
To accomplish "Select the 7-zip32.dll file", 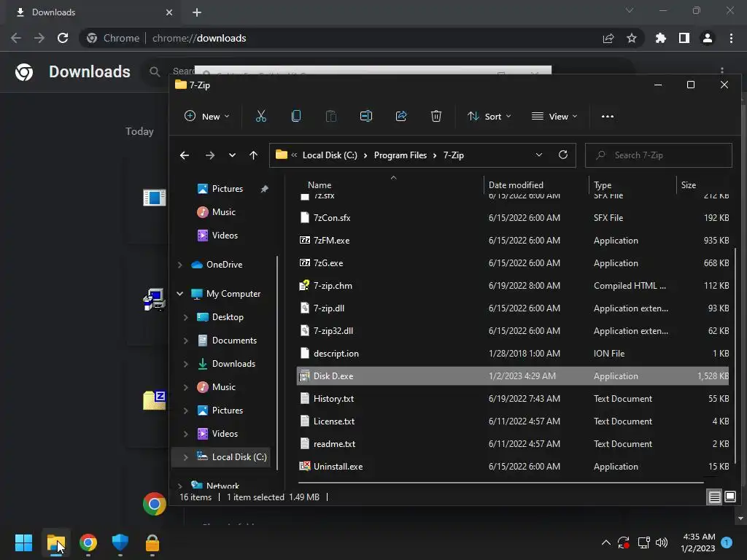I will click(513, 330).
